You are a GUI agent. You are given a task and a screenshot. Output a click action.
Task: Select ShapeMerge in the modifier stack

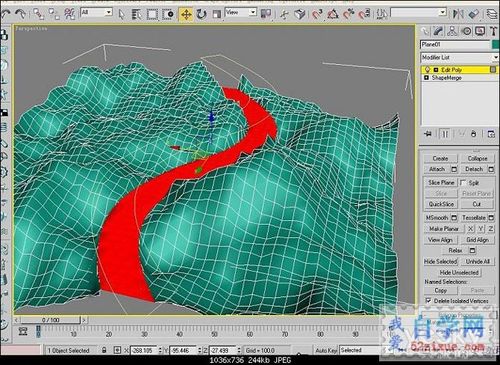pos(446,78)
